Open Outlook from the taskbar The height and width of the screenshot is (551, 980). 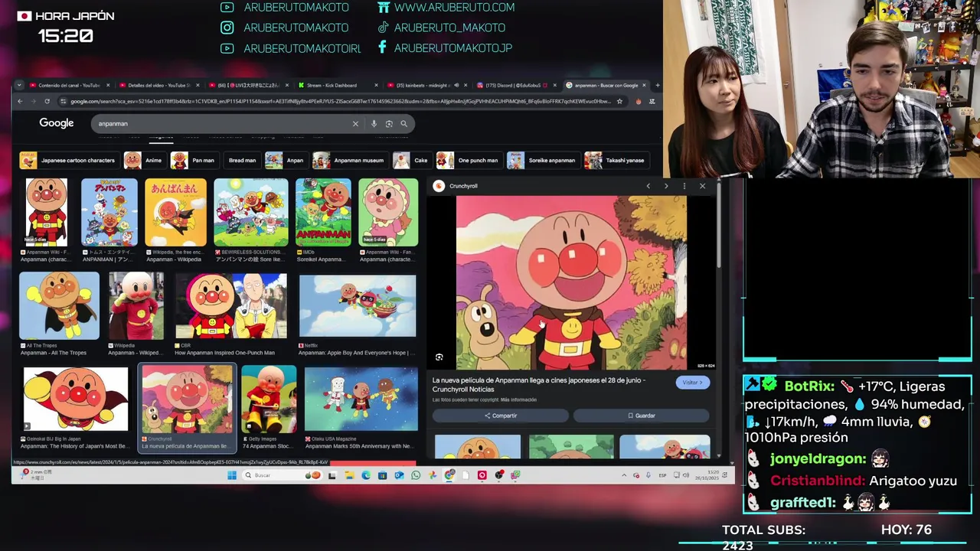(399, 475)
